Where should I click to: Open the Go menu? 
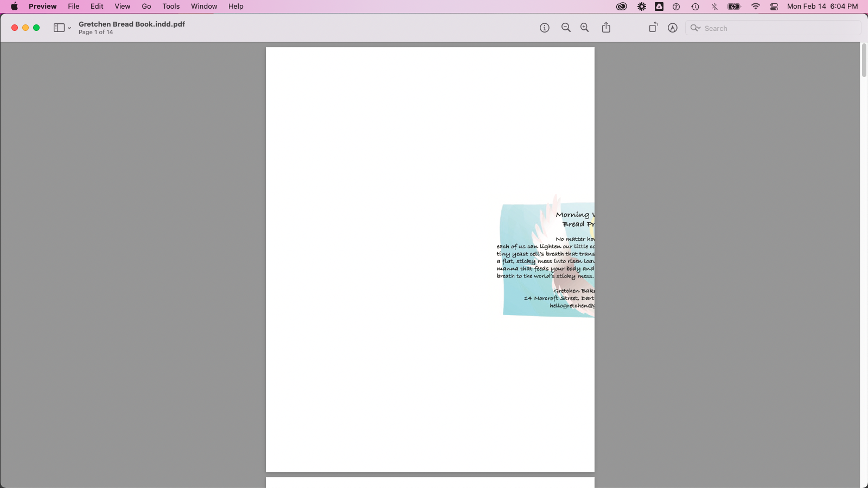(146, 6)
